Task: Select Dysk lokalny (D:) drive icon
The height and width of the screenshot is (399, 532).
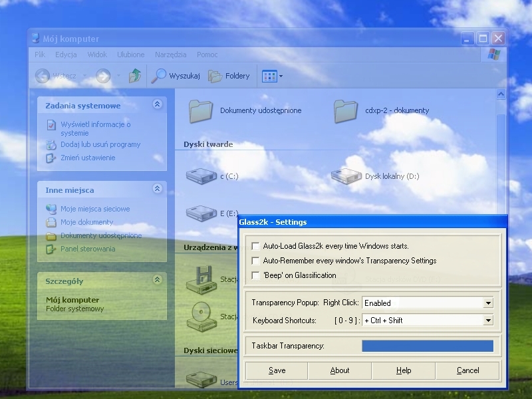Action: click(346, 176)
